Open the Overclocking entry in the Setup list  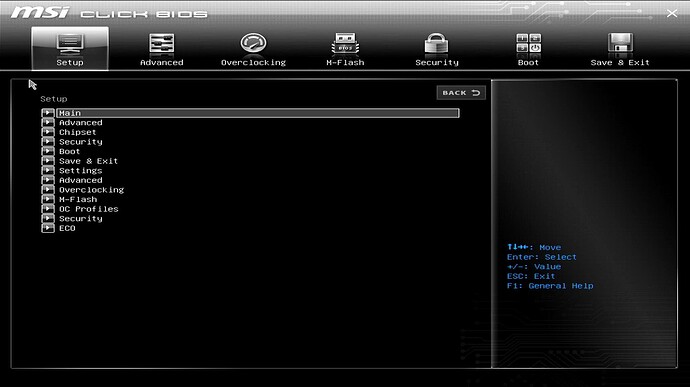click(x=92, y=190)
